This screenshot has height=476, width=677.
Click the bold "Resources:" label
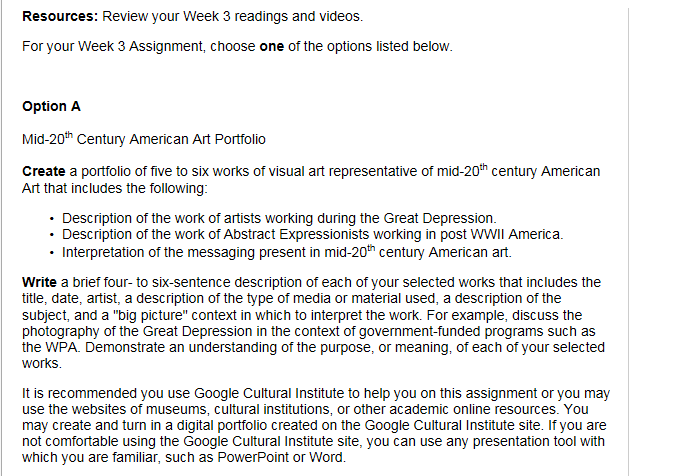tap(58, 17)
